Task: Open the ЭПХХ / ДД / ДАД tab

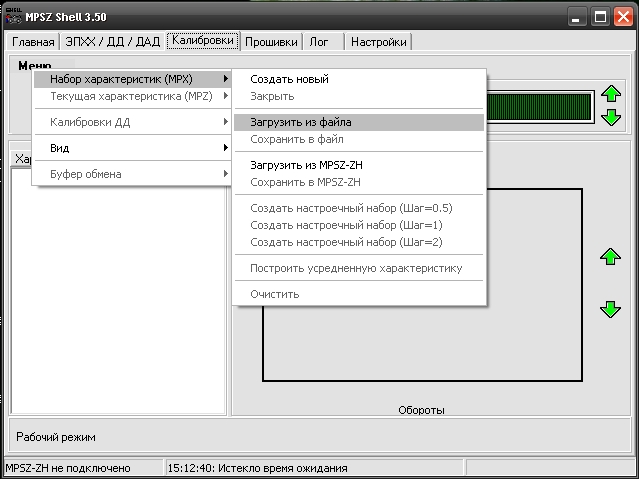Action: [112, 42]
